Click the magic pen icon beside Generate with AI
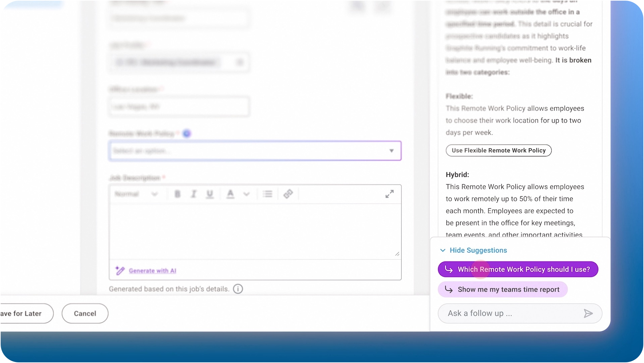The height and width of the screenshot is (363, 644). [120, 270]
